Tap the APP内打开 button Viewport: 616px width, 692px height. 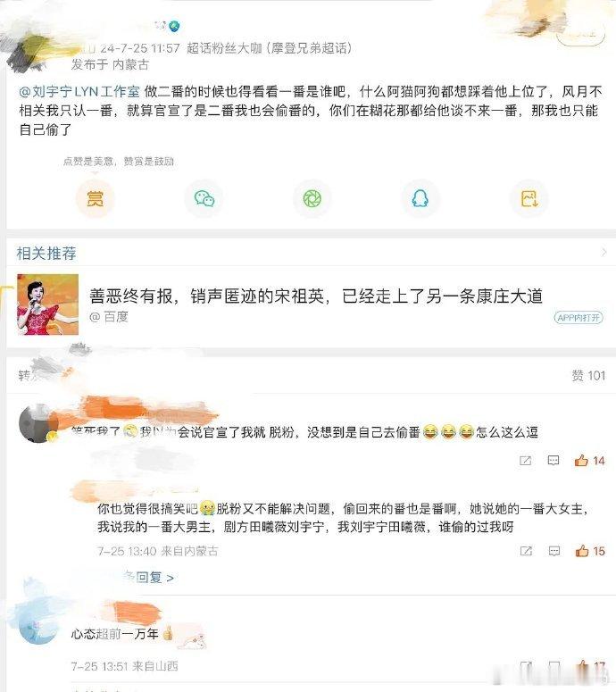tap(579, 317)
